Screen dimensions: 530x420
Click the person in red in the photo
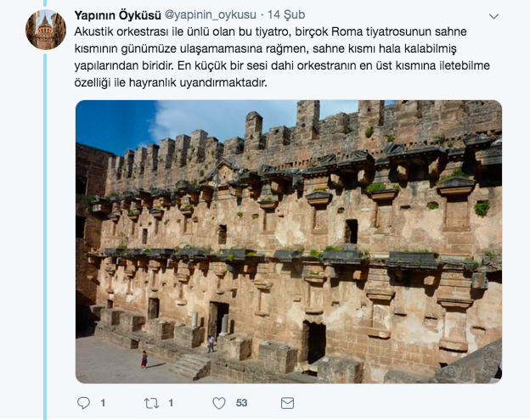click(x=144, y=359)
